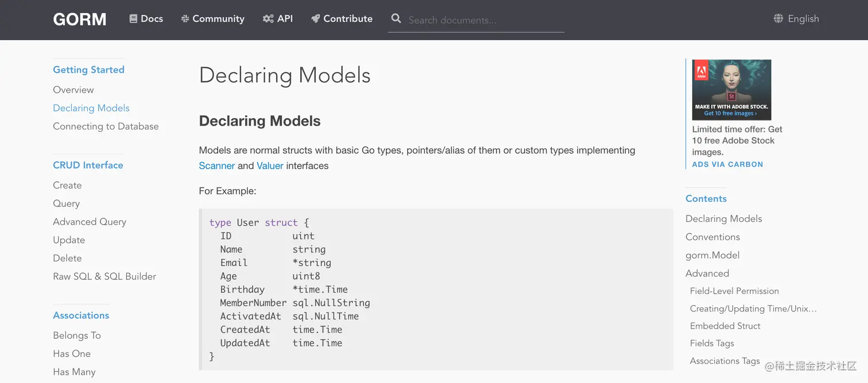Jump to gorm.Model contents section
This screenshot has width=868, height=383.
tap(712, 255)
